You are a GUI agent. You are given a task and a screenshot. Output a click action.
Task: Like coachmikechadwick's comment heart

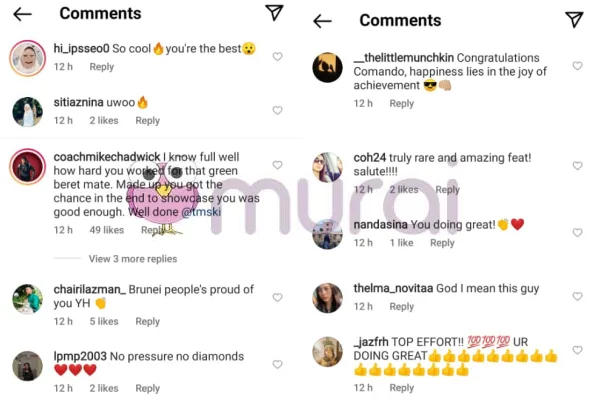point(277,165)
